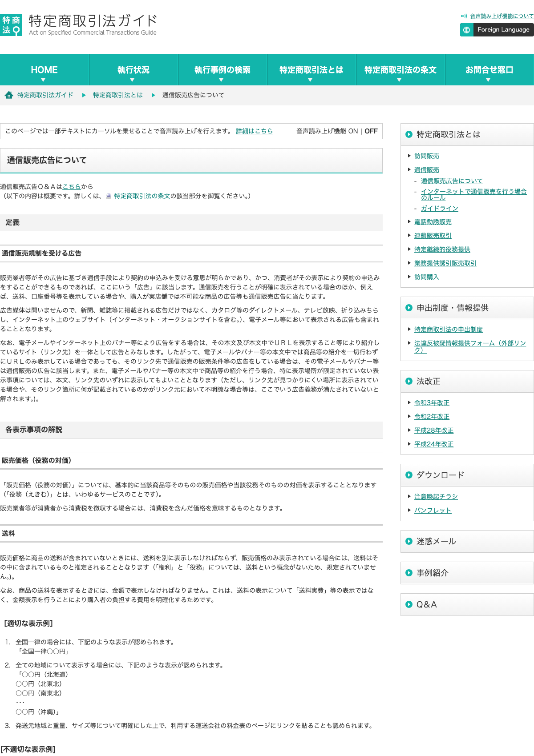Go to 特定商取引法ガイド breadcrumb link
The width and height of the screenshot is (534, 756).
click(45, 95)
